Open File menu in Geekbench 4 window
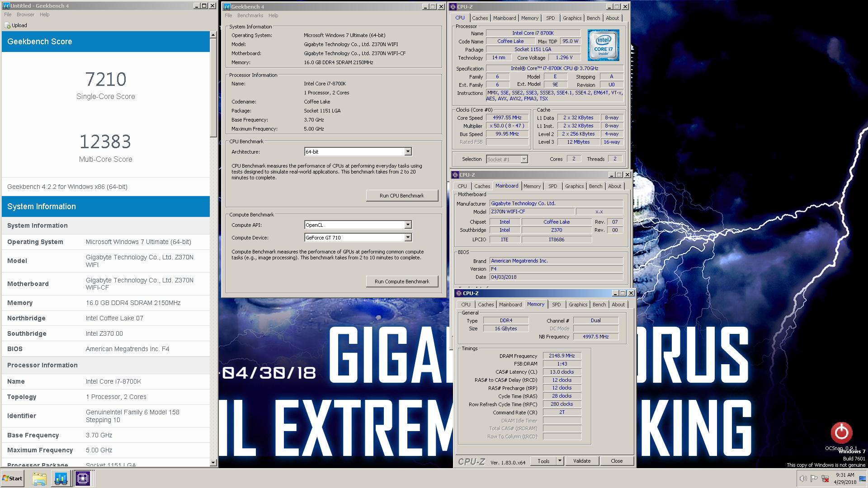 pos(228,15)
